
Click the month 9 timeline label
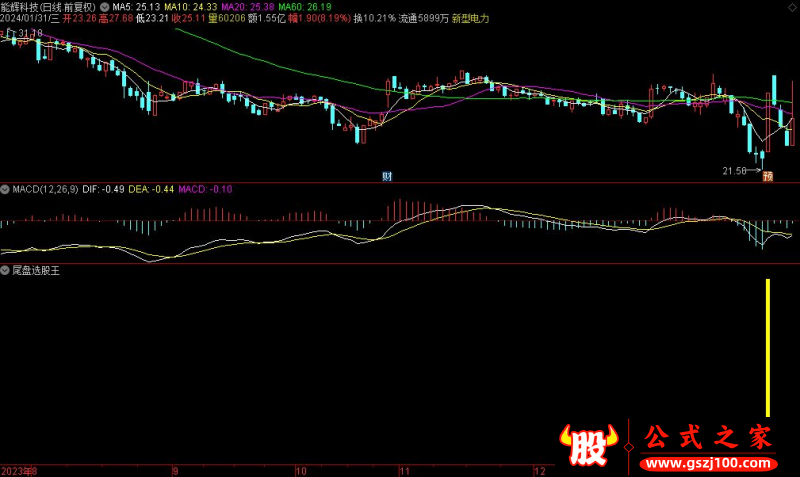pyautogui.click(x=175, y=471)
